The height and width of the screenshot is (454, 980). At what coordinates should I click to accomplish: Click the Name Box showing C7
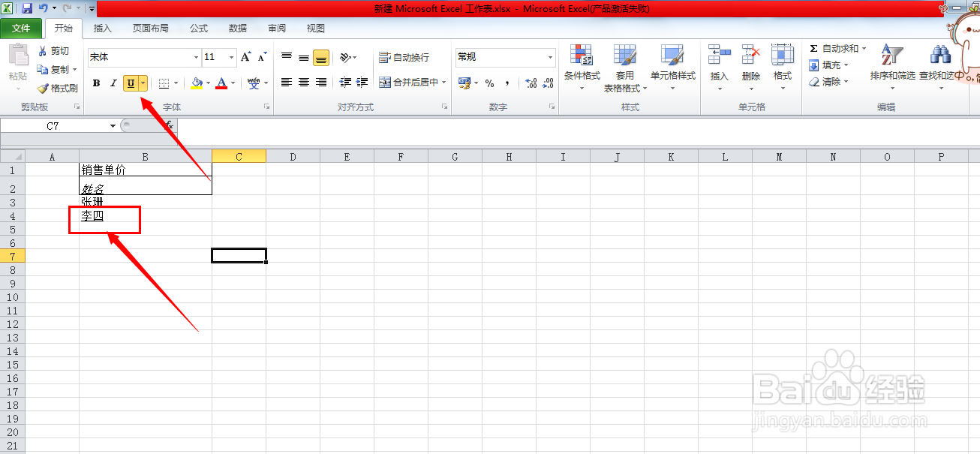click(53, 126)
